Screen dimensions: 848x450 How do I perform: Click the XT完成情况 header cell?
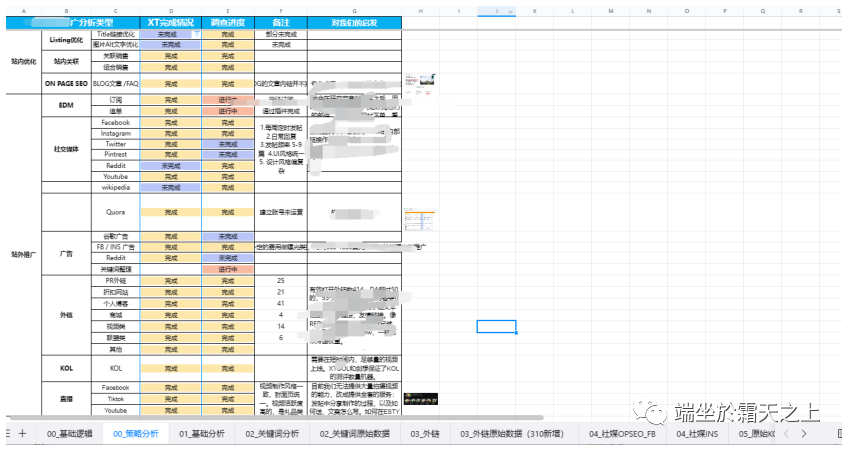tap(170, 22)
